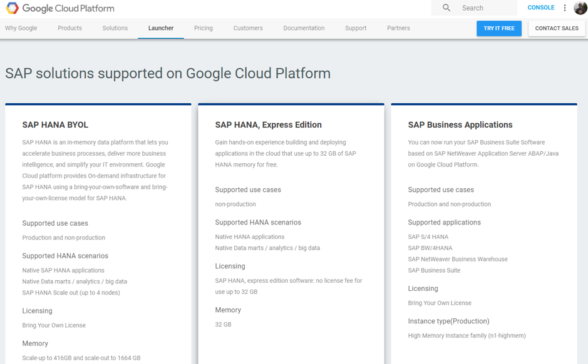Click 'Memory' heading in Express Edition card
This screenshot has width=588, height=364.
228,310
